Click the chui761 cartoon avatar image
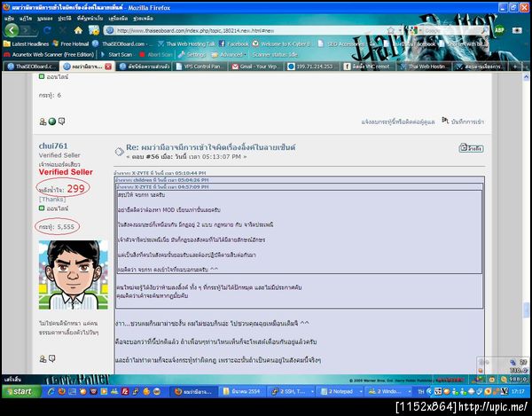The width and height of the screenshot is (532, 416). coord(74,275)
